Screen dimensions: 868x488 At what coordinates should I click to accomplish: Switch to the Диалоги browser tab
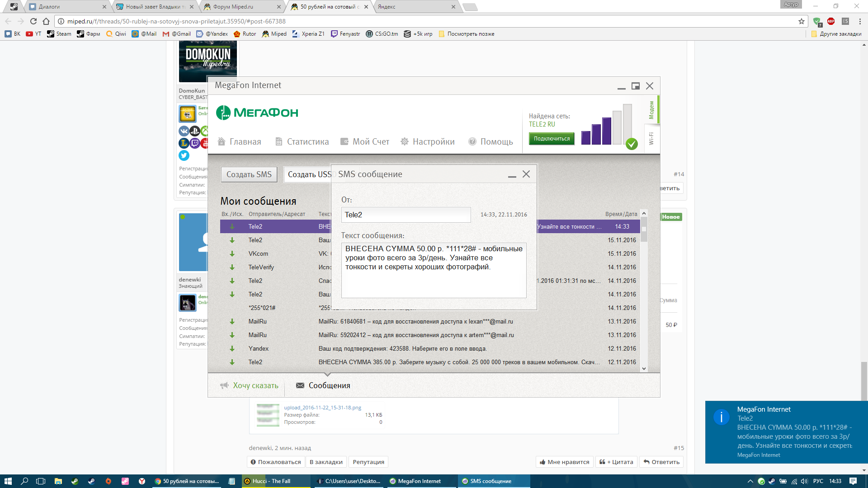pos(66,7)
